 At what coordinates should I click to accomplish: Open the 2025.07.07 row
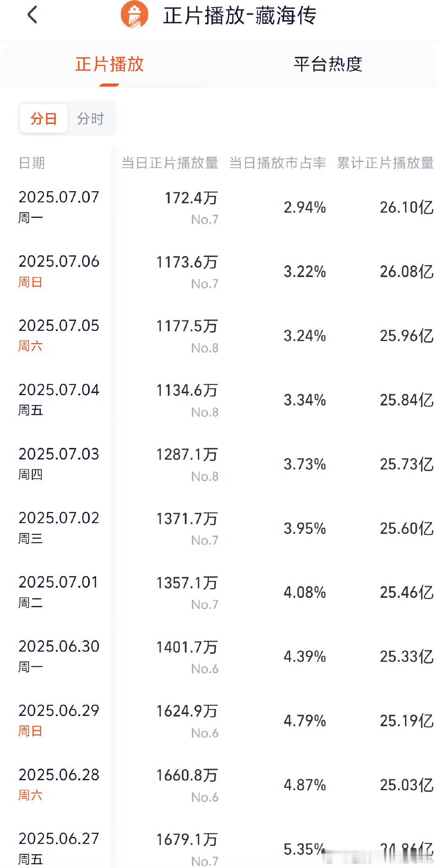(x=218, y=207)
